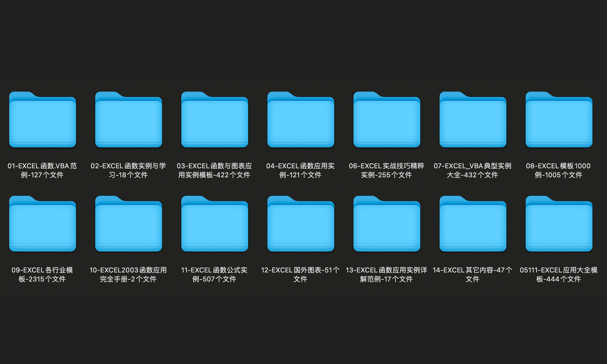Select the 13-EXCEL函数应用实例详解范例 folder icon

point(387,224)
